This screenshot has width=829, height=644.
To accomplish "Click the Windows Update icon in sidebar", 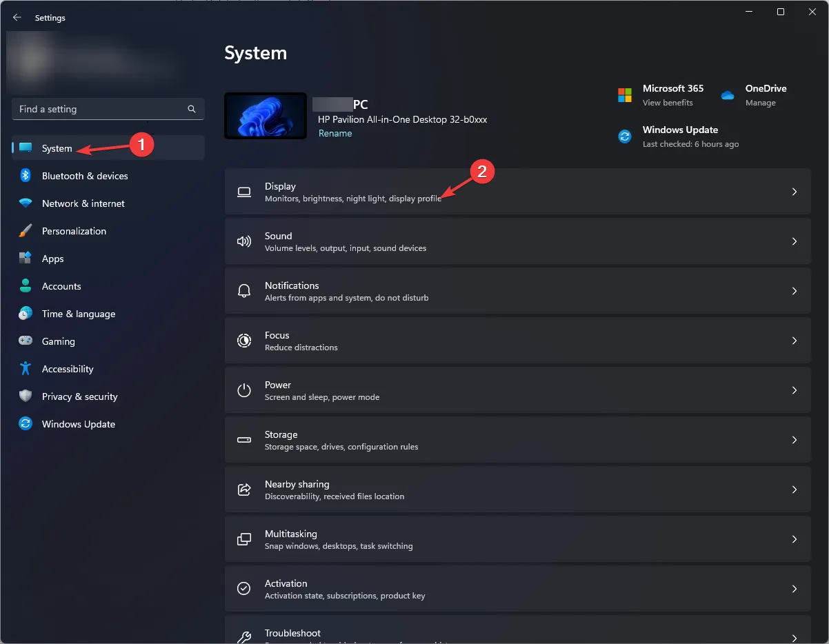I will [26, 424].
